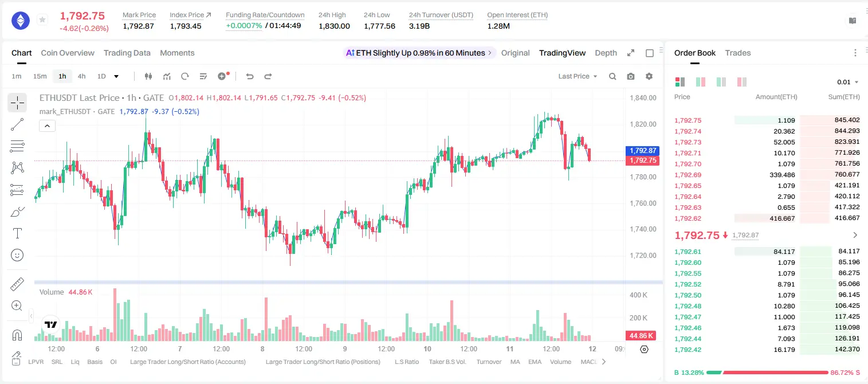Select the trend line drawing tool
868x384 pixels.
click(x=17, y=124)
